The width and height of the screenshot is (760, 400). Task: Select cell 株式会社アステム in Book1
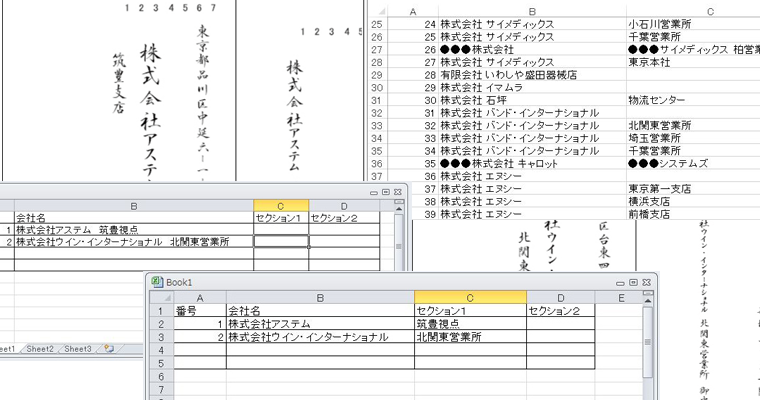coord(320,324)
